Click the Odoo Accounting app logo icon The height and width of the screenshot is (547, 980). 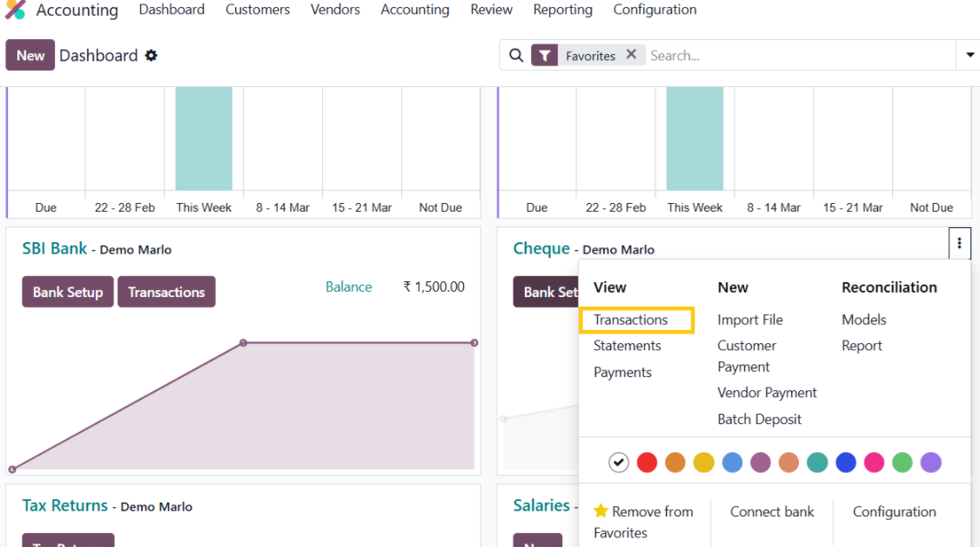[16, 10]
